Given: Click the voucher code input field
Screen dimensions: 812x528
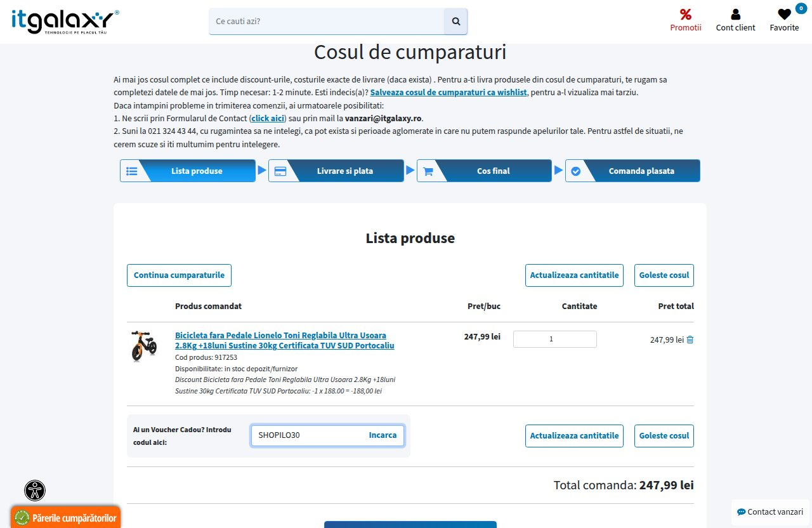Looking at the screenshot, I should coord(306,435).
